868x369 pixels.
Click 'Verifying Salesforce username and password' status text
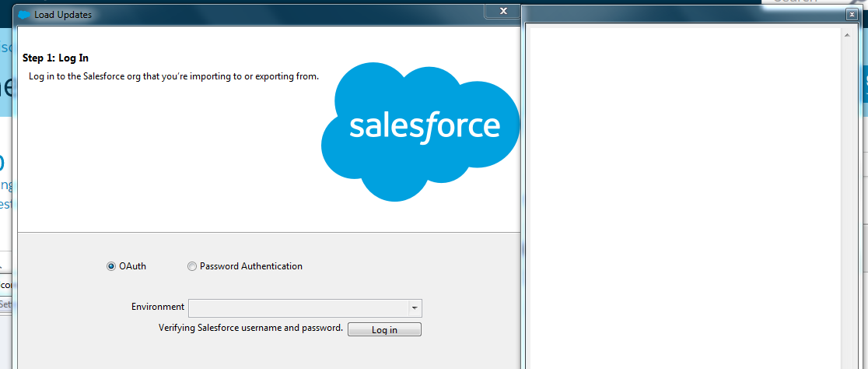(x=250, y=328)
